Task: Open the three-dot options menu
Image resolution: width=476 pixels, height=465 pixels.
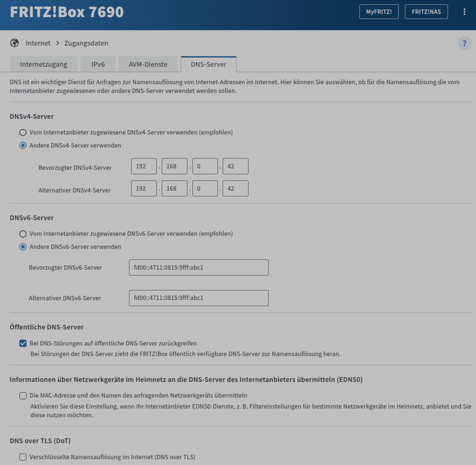Action: [x=464, y=12]
